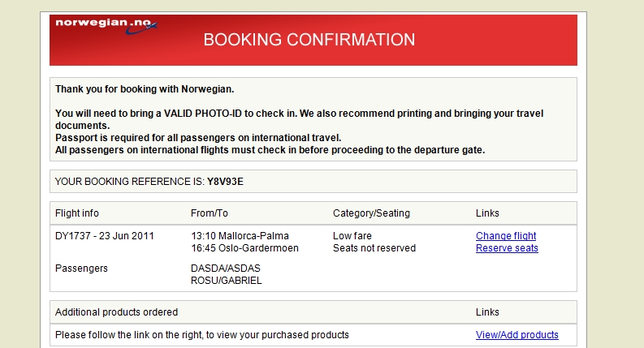The height and width of the screenshot is (348, 644).
Task: Click the Category/Seating column header
Action: pos(371,213)
